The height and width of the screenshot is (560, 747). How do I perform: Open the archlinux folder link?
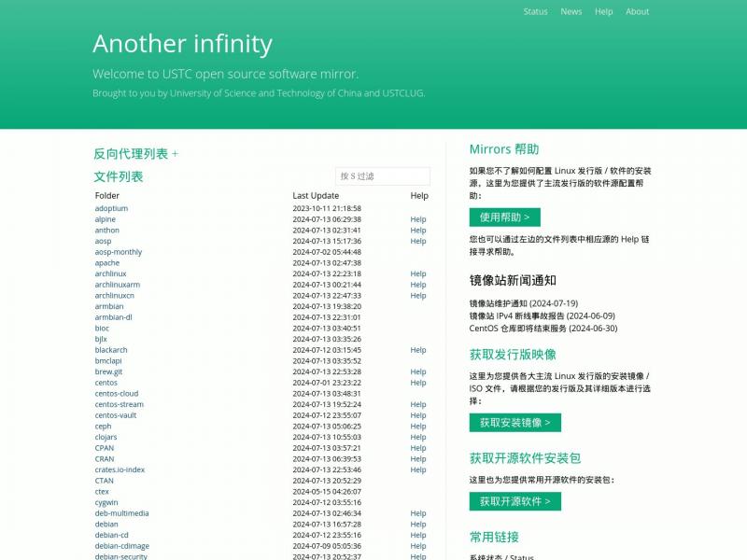click(x=110, y=274)
